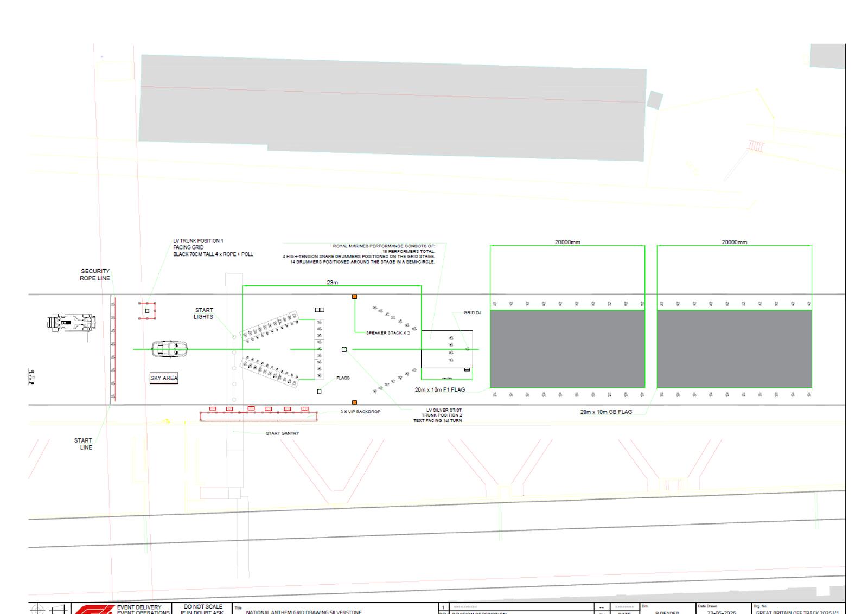
Task: Click the upper orange speaker stack marker
Action: click(354, 297)
